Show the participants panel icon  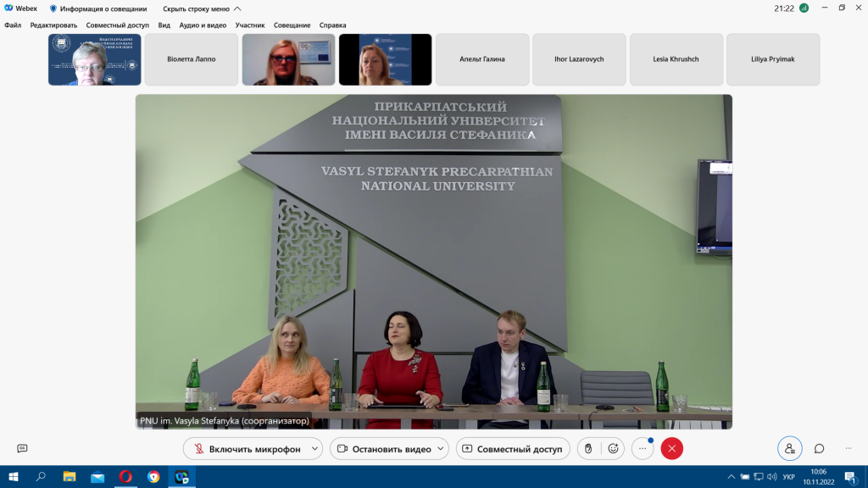[x=789, y=449]
